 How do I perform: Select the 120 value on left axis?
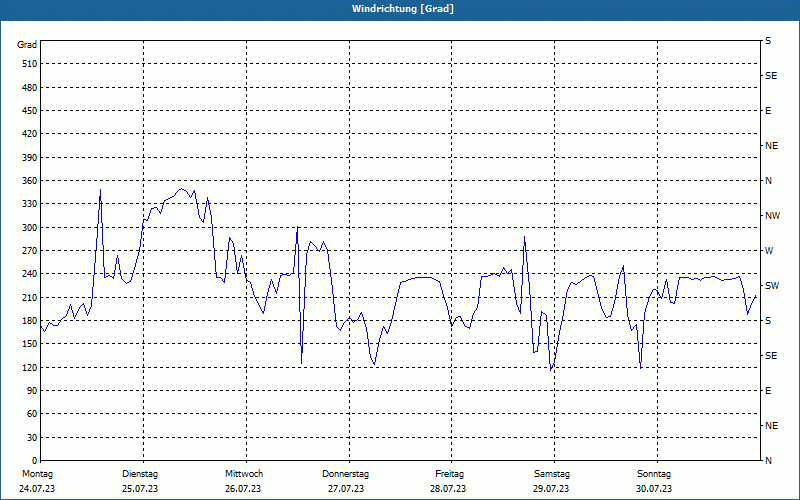click(x=30, y=367)
